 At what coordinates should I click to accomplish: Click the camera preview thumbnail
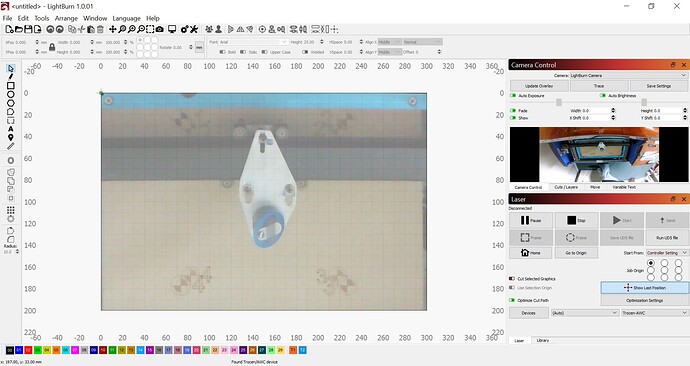click(599, 154)
